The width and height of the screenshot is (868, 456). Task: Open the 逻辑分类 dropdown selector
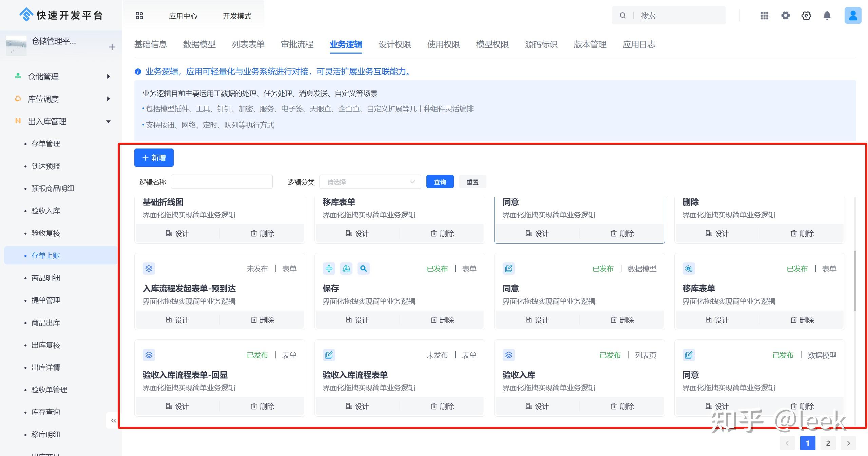click(x=370, y=182)
